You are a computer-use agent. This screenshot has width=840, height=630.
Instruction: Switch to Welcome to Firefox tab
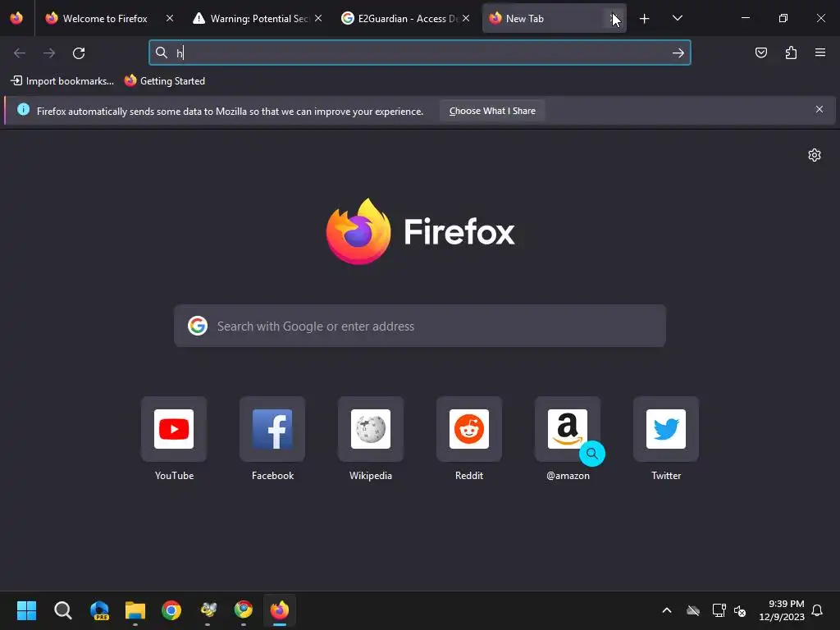coord(104,18)
